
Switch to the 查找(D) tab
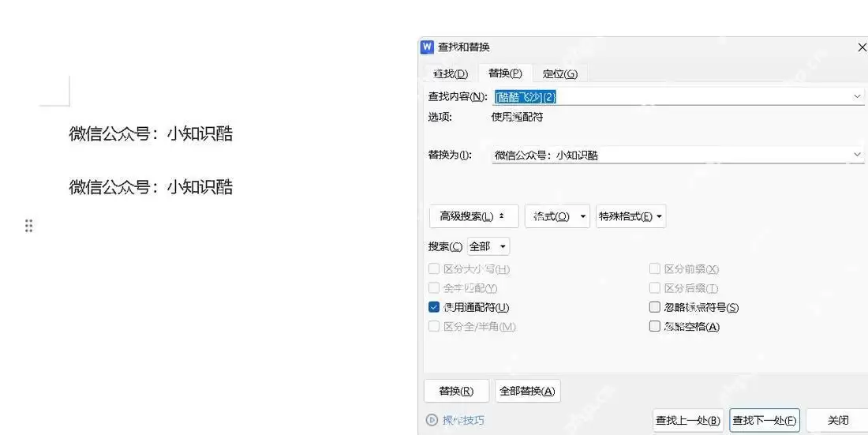[x=450, y=73]
